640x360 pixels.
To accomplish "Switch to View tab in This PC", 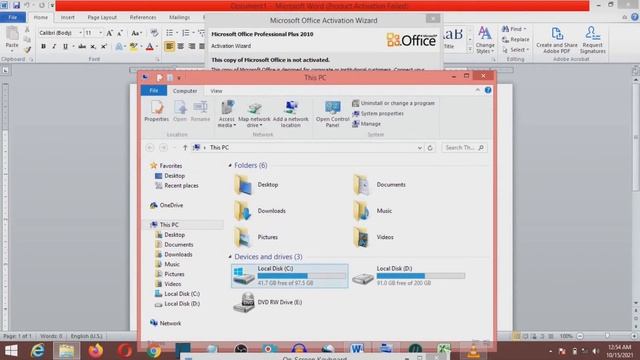I will click(x=216, y=91).
